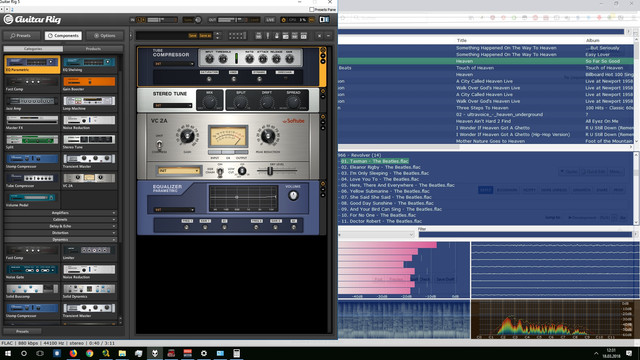Switch to the Components tab
Image resolution: width=640 pixels, height=360 pixels.
pyautogui.click(x=63, y=36)
